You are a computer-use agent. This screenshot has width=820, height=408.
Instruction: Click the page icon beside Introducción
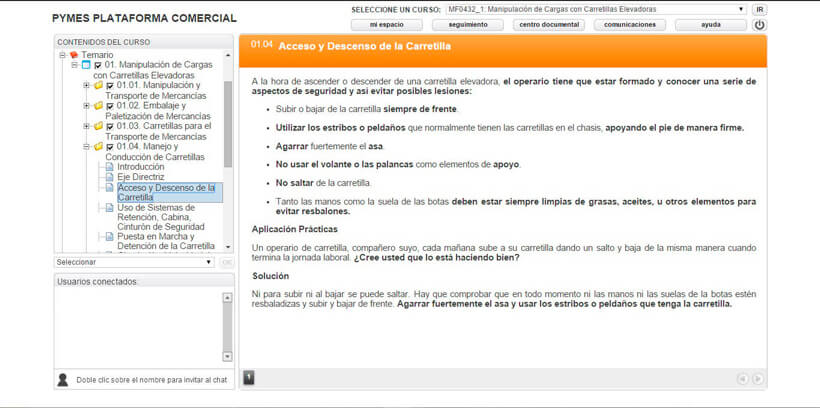[x=109, y=167]
